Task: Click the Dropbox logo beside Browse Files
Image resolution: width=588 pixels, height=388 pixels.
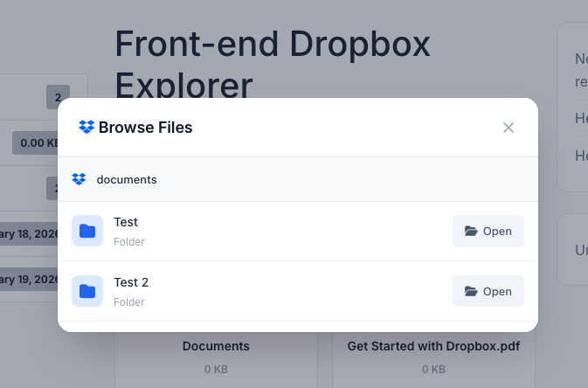Action: tap(86, 128)
